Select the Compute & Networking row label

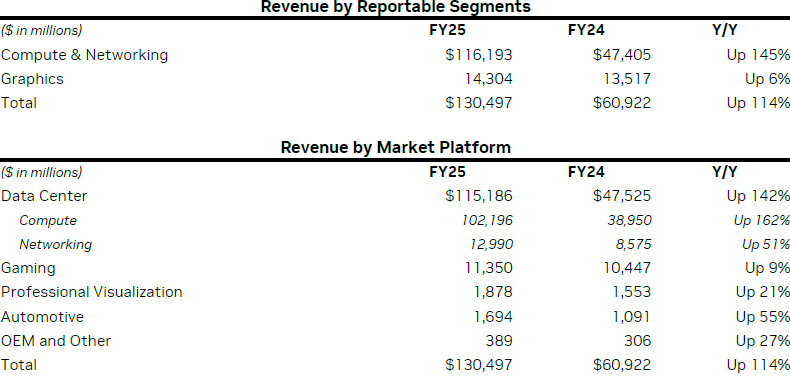85,54
